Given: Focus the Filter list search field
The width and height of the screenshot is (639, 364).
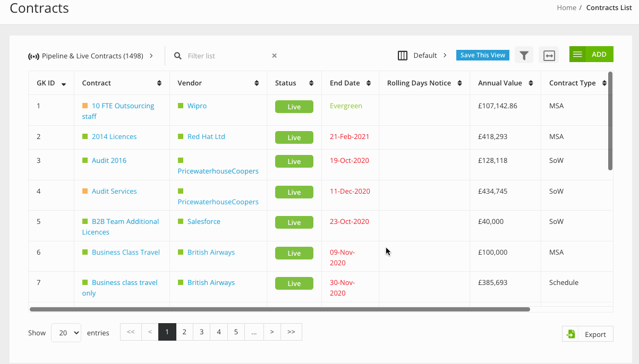Looking at the screenshot, I should 227,56.
